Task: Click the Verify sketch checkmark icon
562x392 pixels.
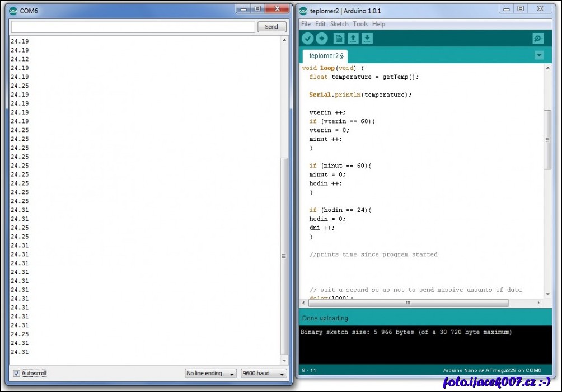Action: pyautogui.click(x=308, y=38)
